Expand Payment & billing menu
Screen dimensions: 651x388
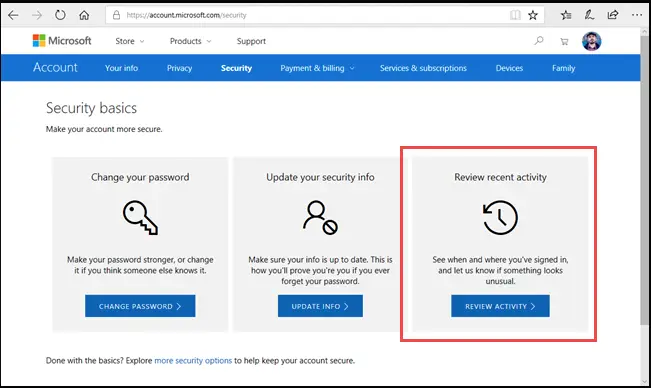point(317,68)
